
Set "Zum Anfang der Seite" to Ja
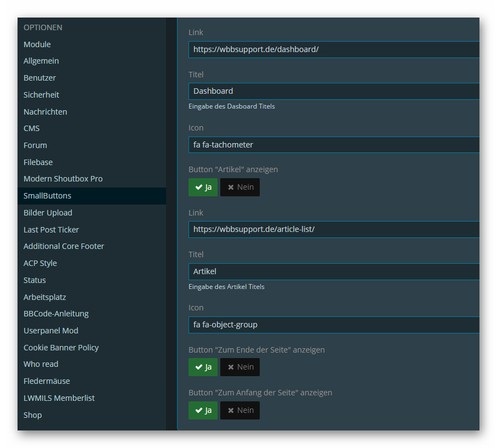[x=203, y=410]
